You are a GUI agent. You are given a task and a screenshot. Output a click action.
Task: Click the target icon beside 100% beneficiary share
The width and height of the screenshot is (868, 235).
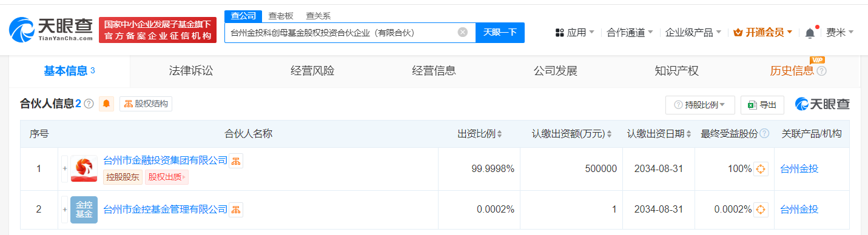point(761,169)
